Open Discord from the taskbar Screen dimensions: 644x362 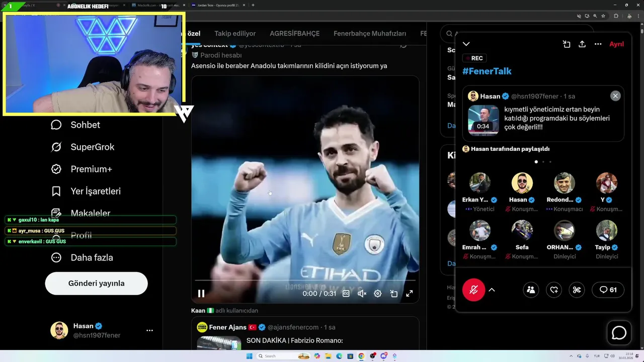pos(384,356)
